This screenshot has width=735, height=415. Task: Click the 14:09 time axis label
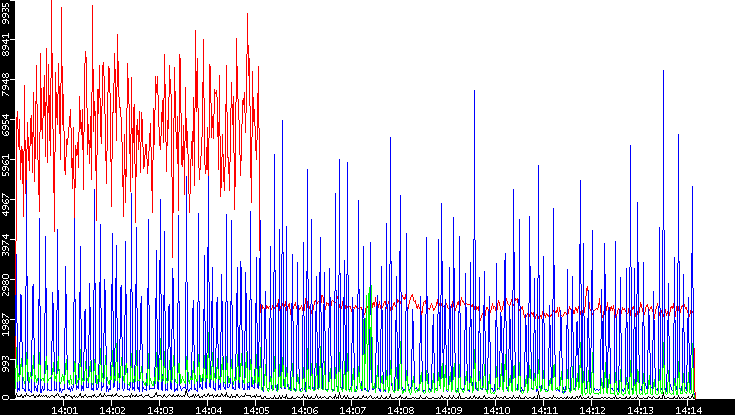[448, 410]
